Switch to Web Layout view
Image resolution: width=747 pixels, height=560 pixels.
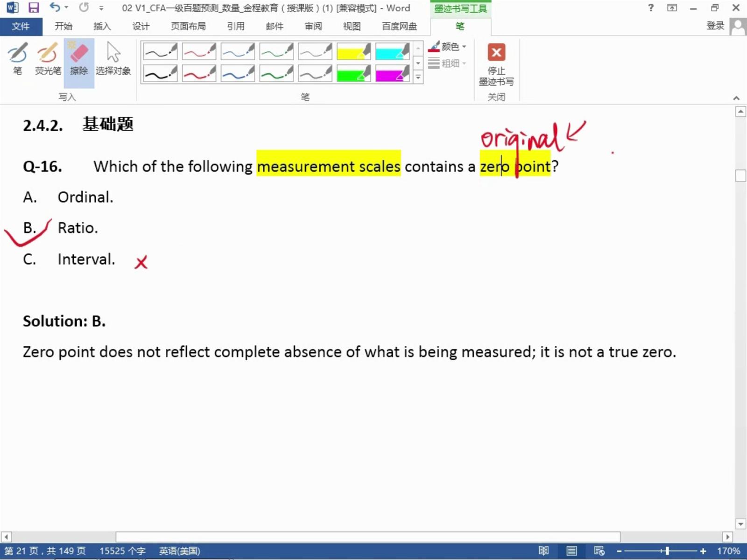pos(599,551)
